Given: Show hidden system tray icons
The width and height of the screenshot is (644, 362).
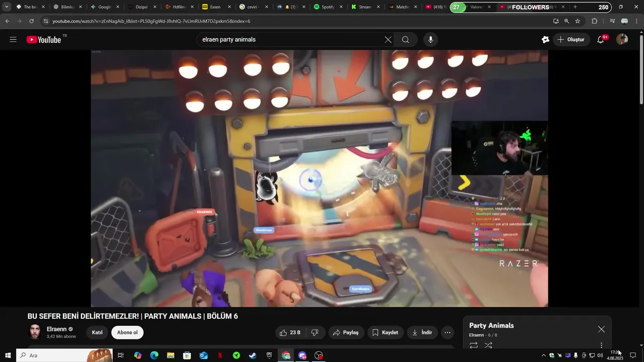Looking at the screenshot, I should pos(543,355).
